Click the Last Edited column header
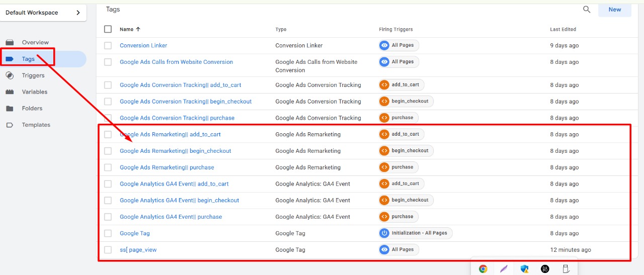This screenshot has width=644, height=275. click(563, 30)
